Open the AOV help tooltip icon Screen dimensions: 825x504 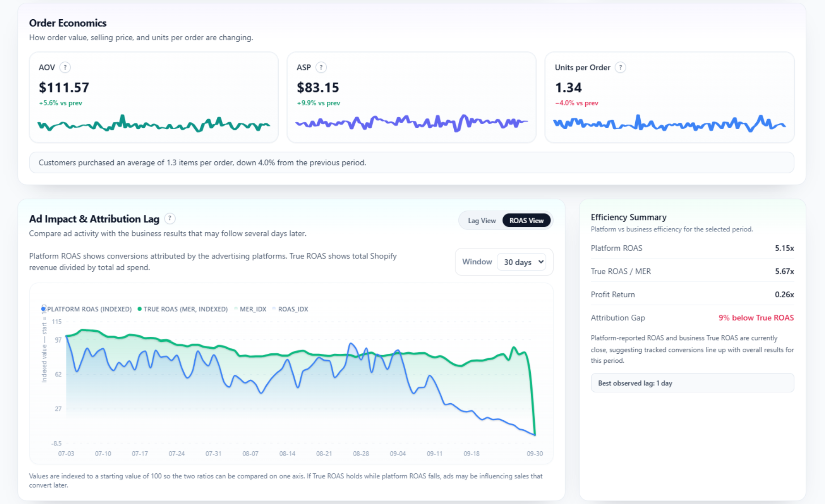[65, 67]
